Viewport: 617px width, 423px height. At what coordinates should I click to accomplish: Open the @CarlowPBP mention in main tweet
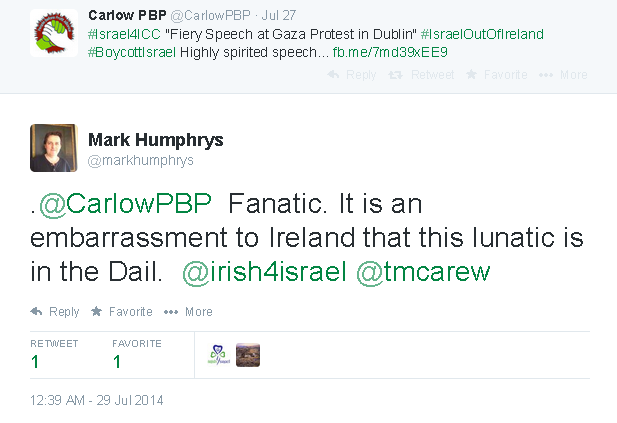point(125,204)
